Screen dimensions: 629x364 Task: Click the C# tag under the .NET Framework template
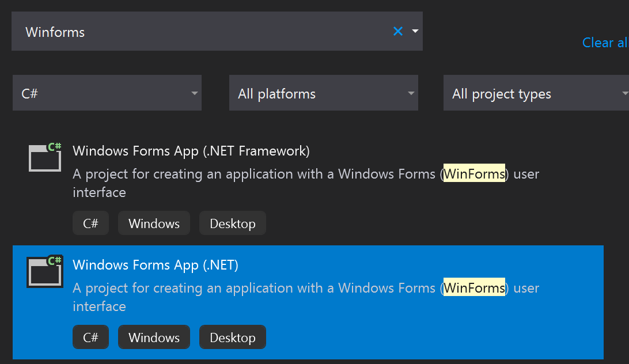tap(90, 223)
